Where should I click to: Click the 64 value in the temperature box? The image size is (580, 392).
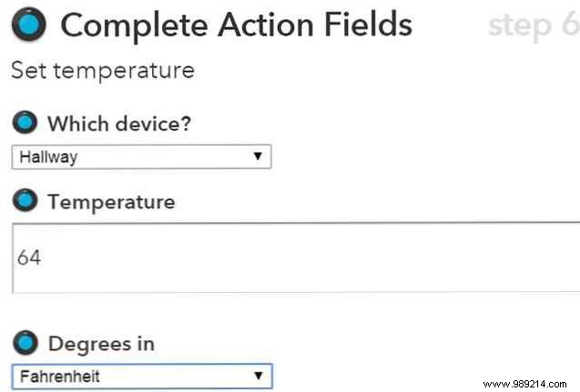[29, 258]
